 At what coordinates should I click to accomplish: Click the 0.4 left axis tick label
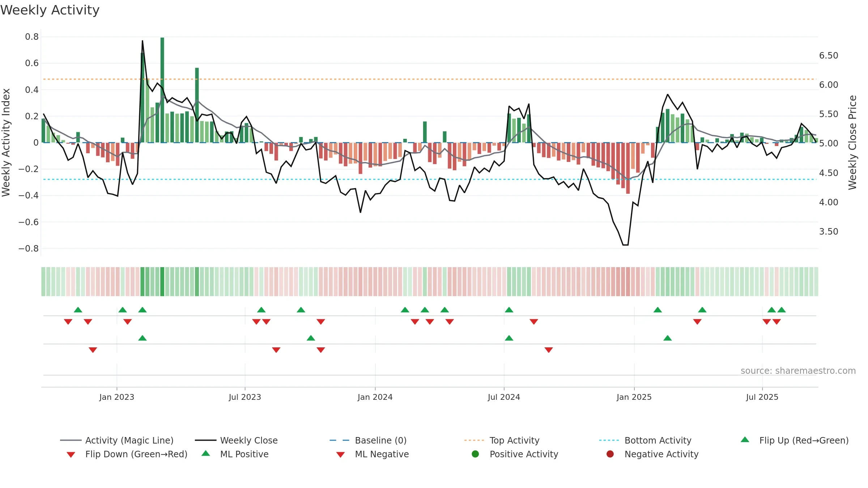click(x=32, y=90)
